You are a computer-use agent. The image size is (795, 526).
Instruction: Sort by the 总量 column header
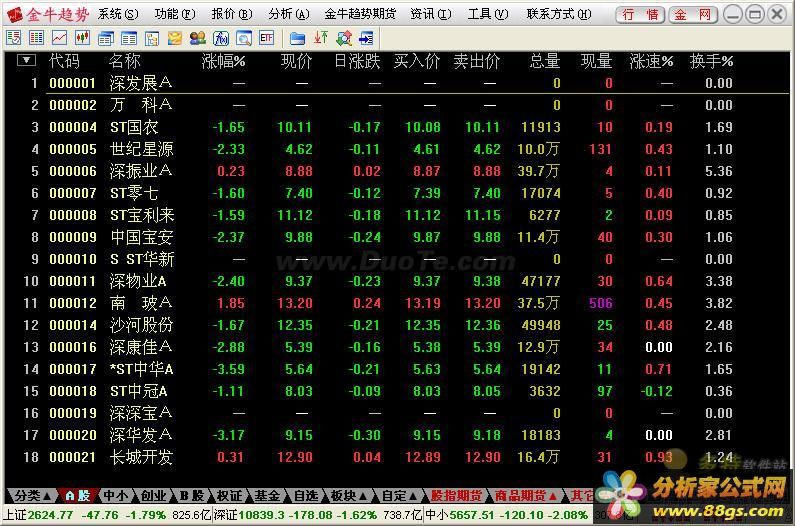pyautogui.click(x=545, y=61)
